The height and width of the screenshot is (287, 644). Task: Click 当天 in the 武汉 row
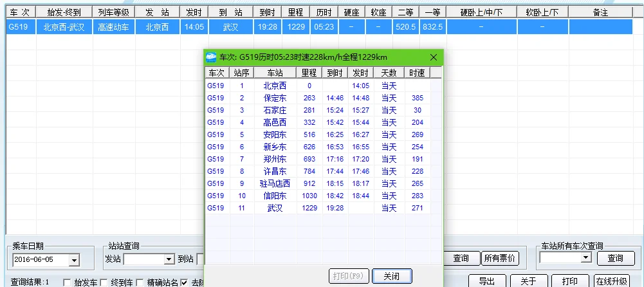tap(389, 208)
